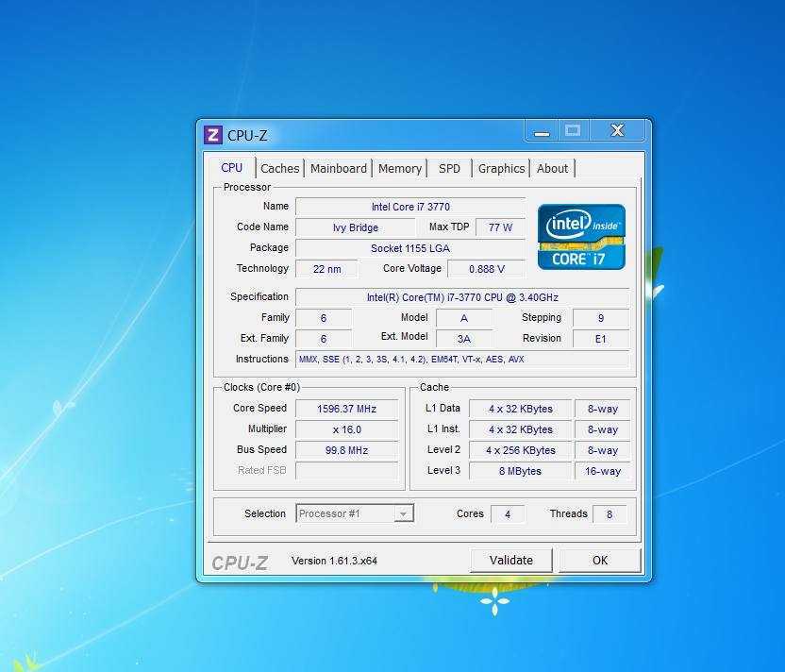Open the Caches tab
Screen dimensions: 785x672
pyautogui.click(x=280, y=169)
